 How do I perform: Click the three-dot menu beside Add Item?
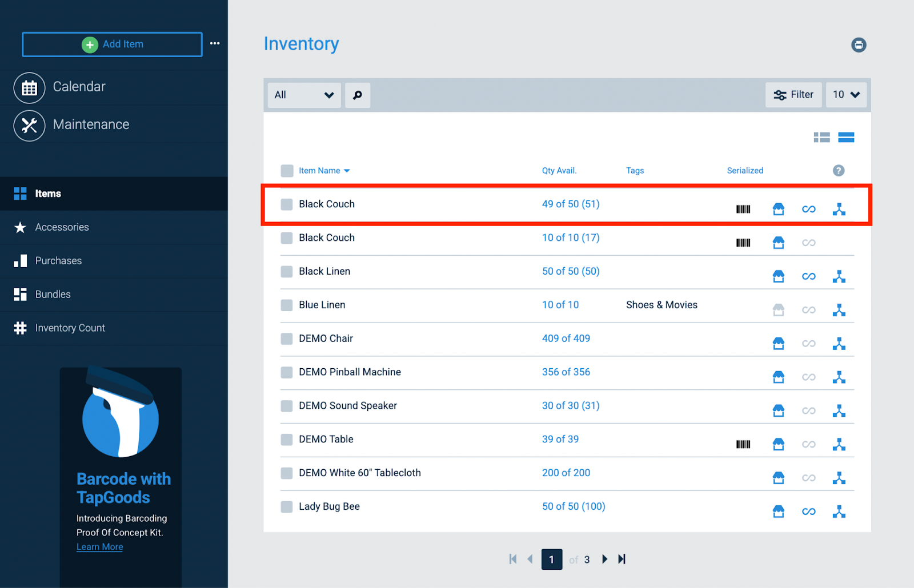(x=214, y=43)
